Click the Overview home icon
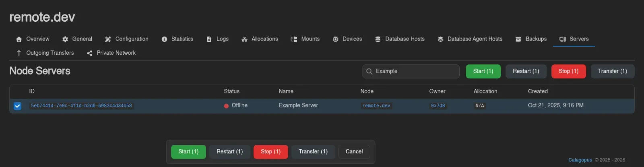The width and height of the screenshot is (644, 167). pos(19,39)
